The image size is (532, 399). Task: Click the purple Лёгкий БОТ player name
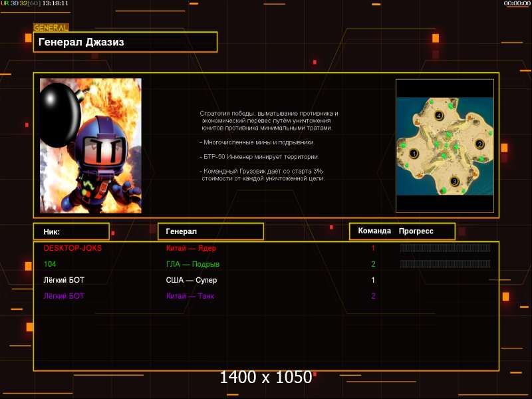click(x=64, y=296)
